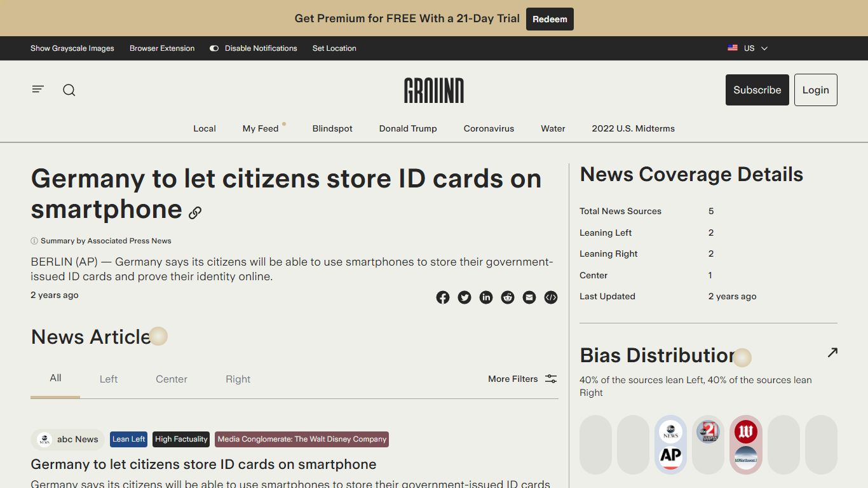The width and height of the screenshot is (868, 488).
Task: Click the Northwest source logo in bias chart
Action: [x=745, y=457]
